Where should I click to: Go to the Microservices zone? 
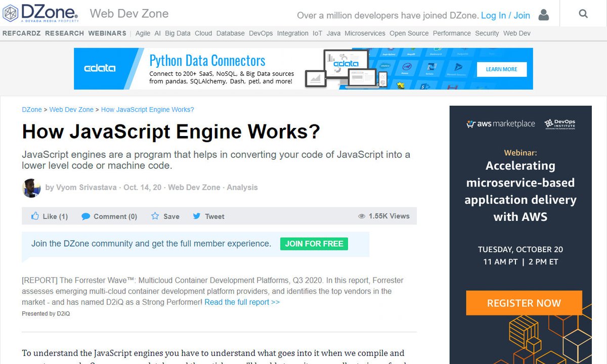(365, 33)
